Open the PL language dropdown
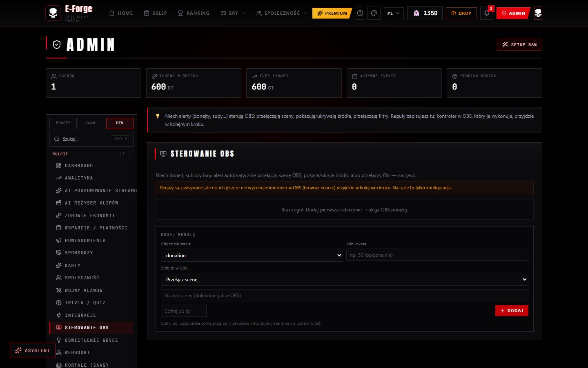 click(x=394, y=13)
